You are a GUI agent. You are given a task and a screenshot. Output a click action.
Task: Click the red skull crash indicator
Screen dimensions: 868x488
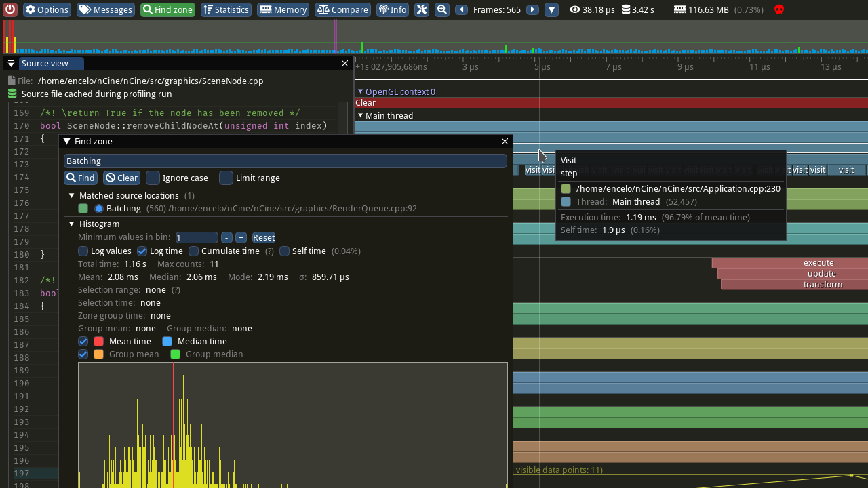click(x=778, y=9)
